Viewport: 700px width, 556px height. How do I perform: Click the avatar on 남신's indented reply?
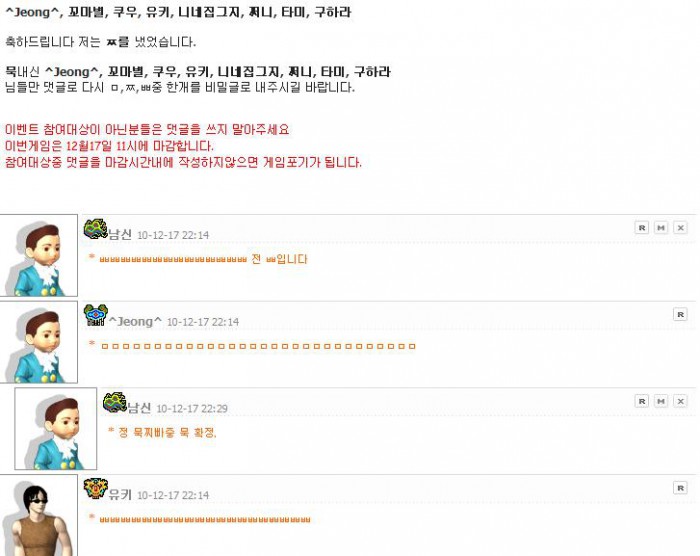point(56,429)
